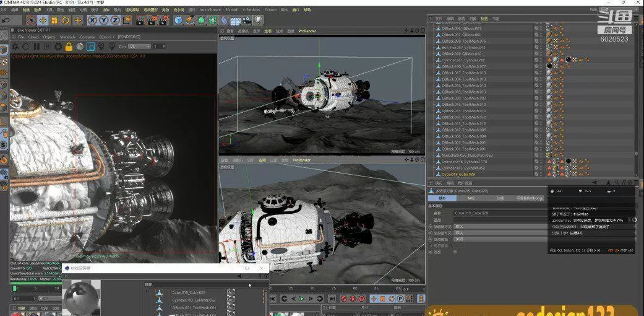Open the Chn: DL channel dropdown
The image size is (644, 316).
coord(139,46)
